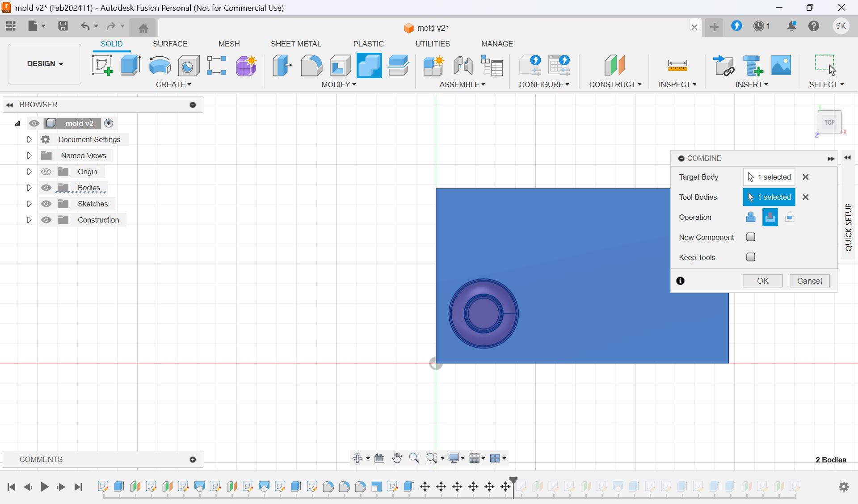Click the timeline settings gear icon
The height and width of the screenshot is (504, 858).
point(844,487)
